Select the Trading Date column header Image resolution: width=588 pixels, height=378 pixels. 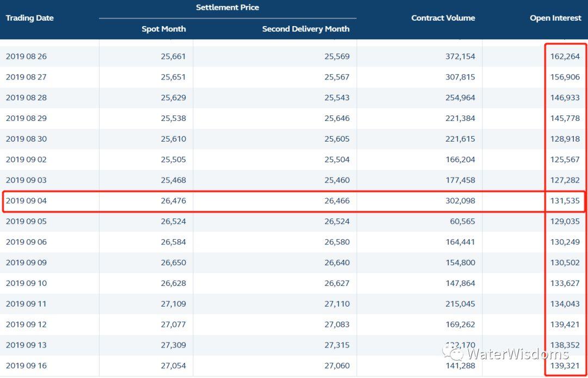coord(29,18)
